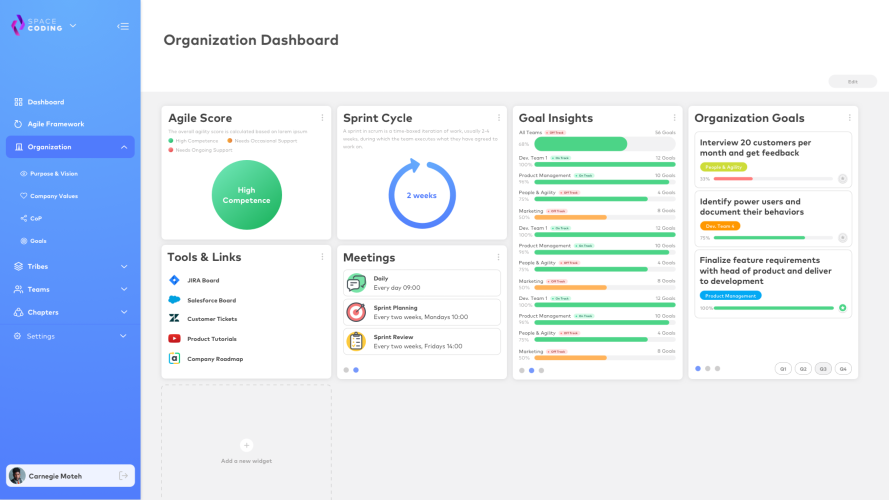
Task: Select the Q1 quarter tab
Action: (783, 368)
